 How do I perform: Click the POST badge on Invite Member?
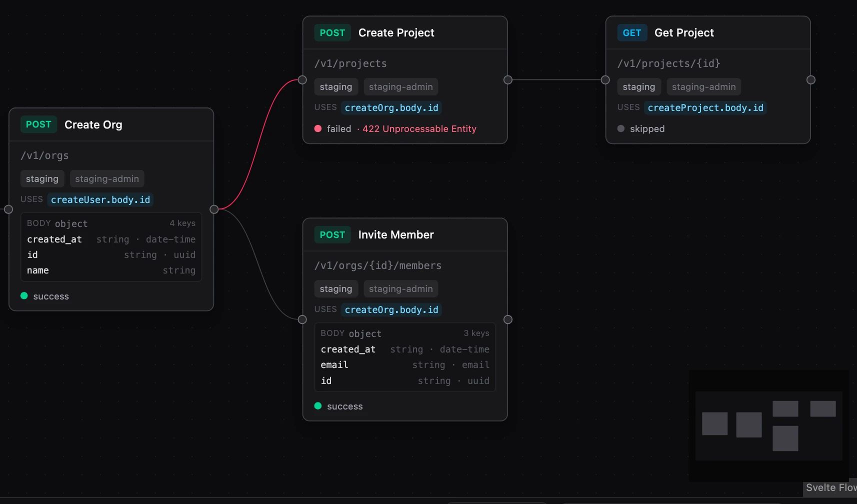pos(332,234)
